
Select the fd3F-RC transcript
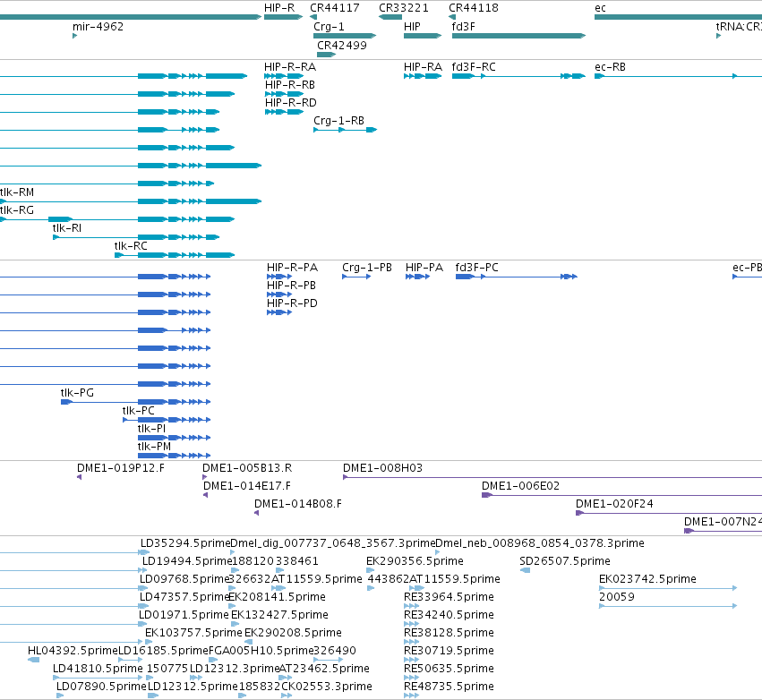(519, 76)
